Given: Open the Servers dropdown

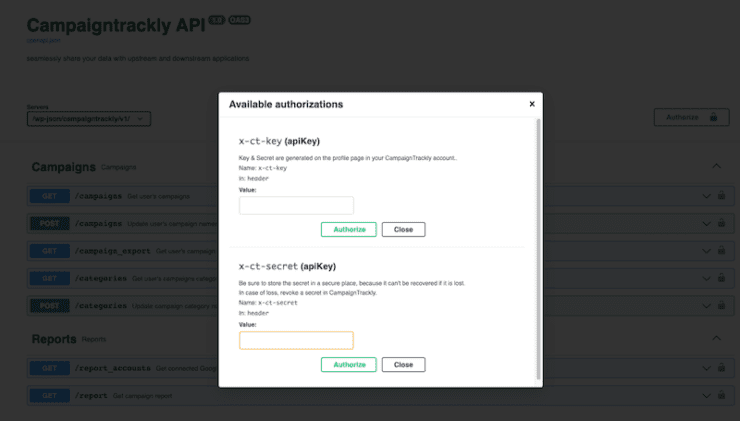Looking at the screenshot, I should coord(89,119).
